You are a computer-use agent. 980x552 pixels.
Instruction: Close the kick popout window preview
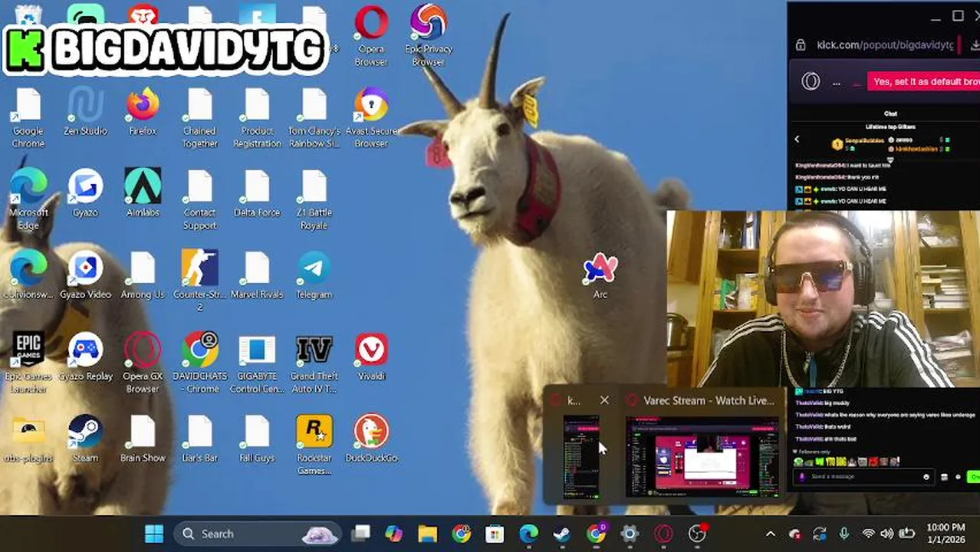(604, 400)
